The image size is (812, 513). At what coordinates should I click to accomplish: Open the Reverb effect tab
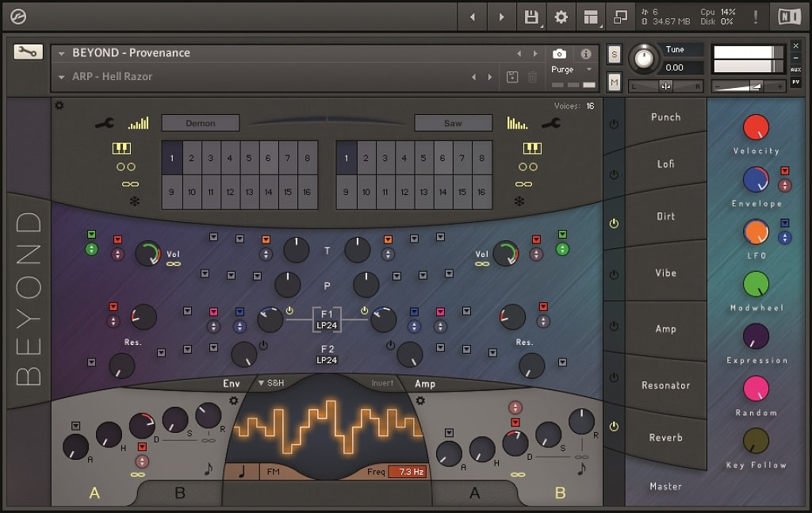(666, 438)
